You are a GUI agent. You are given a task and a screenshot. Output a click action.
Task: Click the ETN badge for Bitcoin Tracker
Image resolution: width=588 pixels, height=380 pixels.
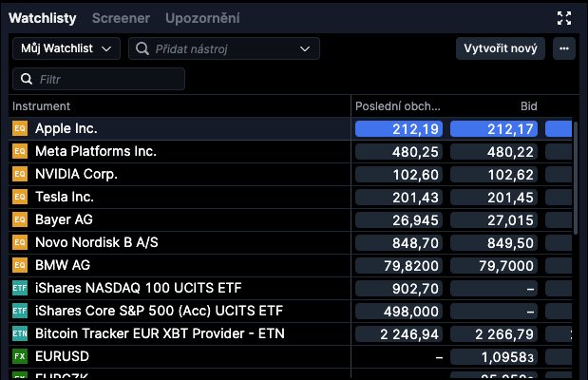pyautogui.click(x=19, y=333)
